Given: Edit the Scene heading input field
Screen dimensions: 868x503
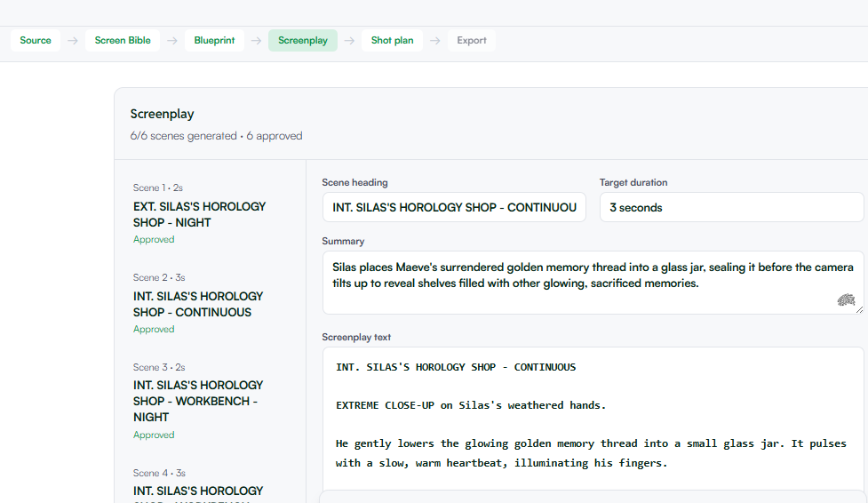Looking at the screenshot, I should tap(454, 208).
